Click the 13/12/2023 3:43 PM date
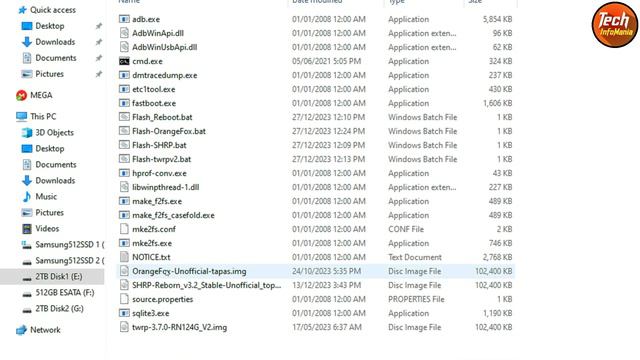The height and width of the screenshot is (360, 640). 327,285
